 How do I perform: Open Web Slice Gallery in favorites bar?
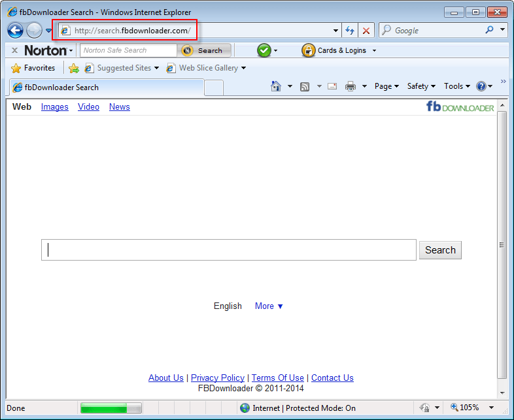tap(206, 68)
